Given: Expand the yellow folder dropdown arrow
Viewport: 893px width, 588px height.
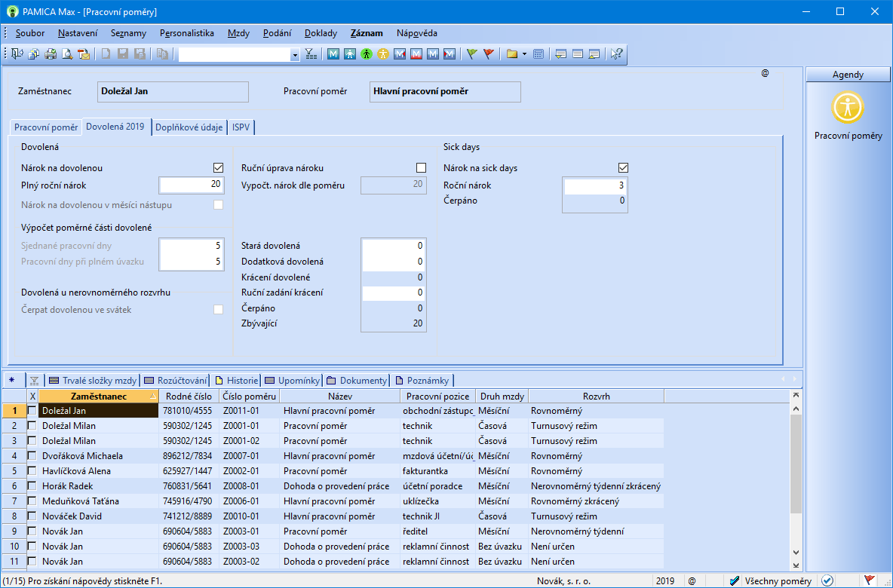Looking at the screenshot, I should tap(524, 54).
